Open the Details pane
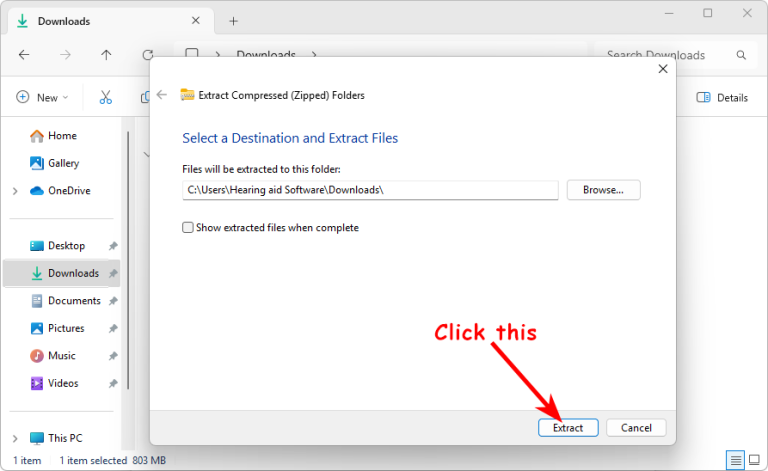Screen dimensions: 768x471 pyautogui.click(x=722, y=97)
